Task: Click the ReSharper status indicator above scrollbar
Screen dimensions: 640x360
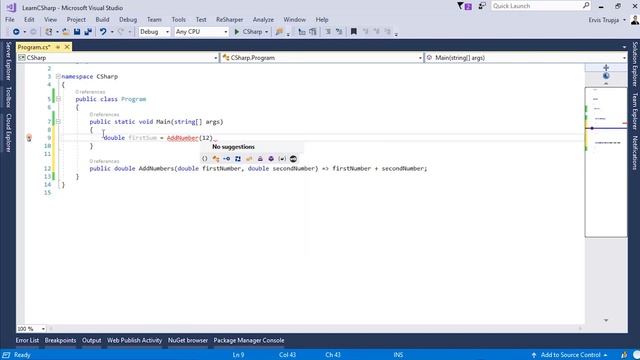Action: 606,76
